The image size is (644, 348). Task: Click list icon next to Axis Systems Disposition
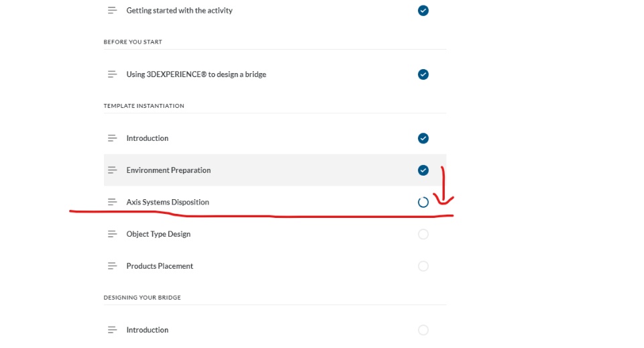coord(113,202)
